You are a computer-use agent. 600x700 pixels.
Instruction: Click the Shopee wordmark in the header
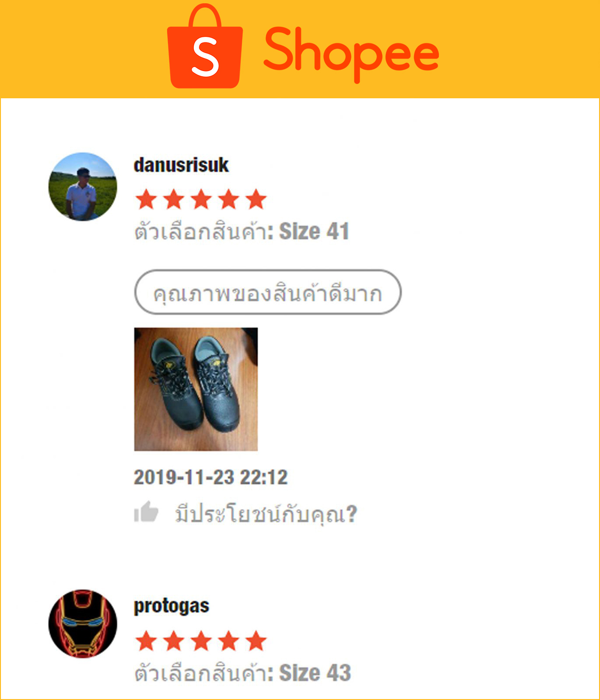tap(351, 54)
